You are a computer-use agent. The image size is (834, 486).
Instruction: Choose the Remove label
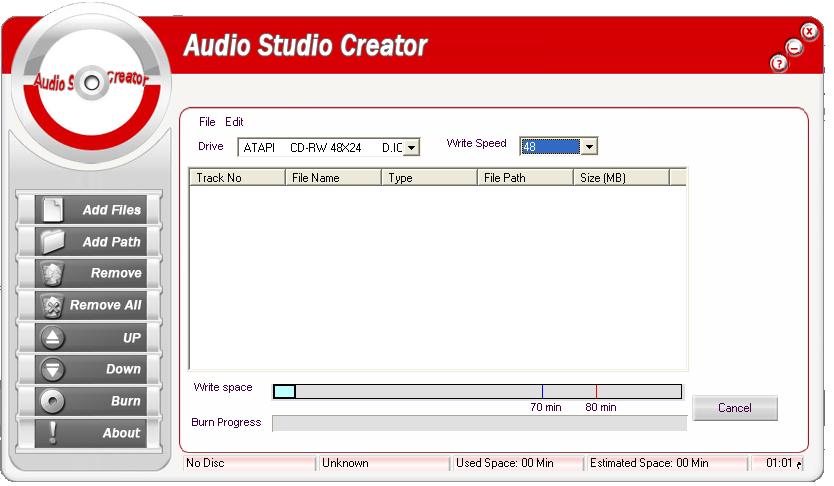click(116, 273)
